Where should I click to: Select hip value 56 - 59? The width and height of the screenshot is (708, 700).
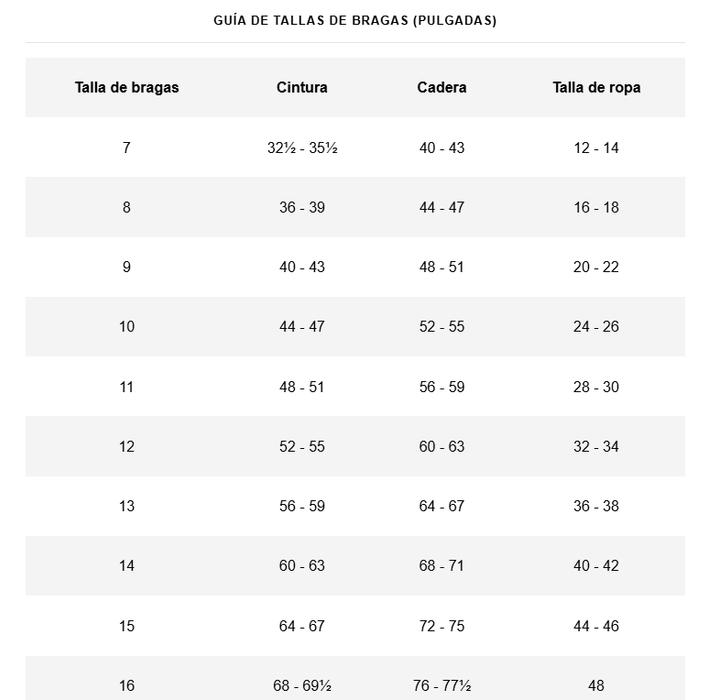tap(442, 387)
